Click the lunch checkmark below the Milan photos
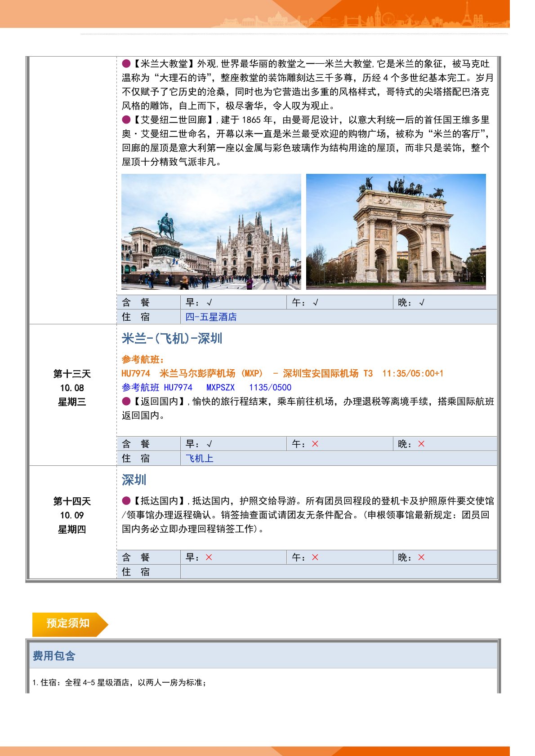Image resolution: width=535 pixels, height=756 pixels. (315, 302)
